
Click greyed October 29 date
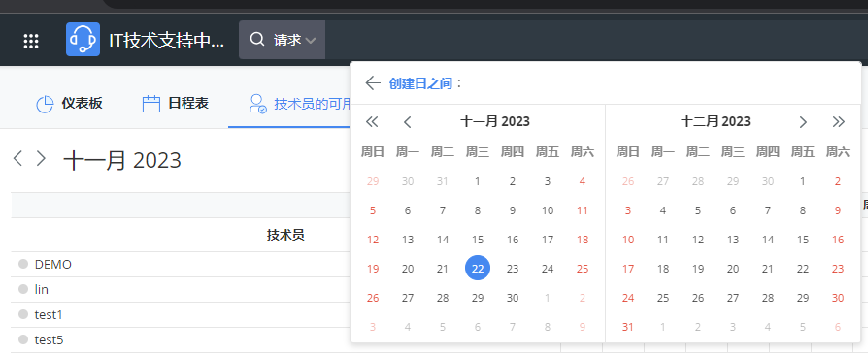tap(373, 181)
